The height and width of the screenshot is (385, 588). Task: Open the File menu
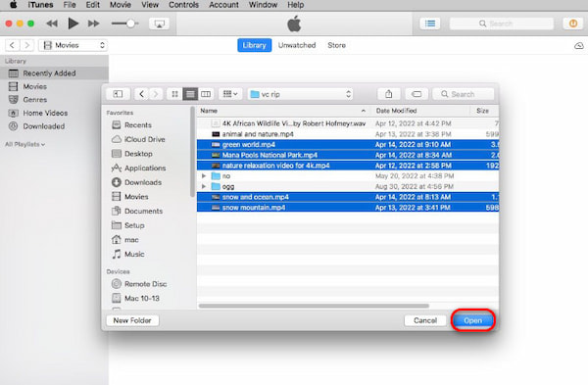70,5
